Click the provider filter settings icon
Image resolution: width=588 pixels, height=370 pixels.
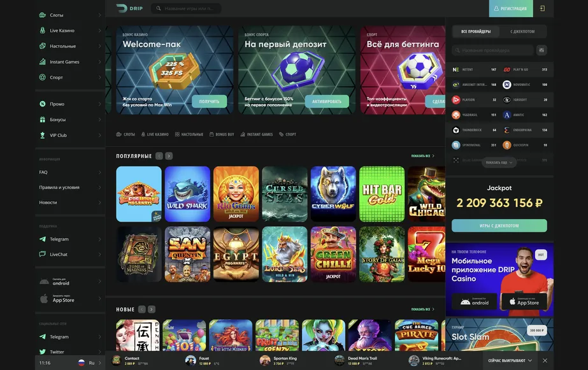pyautogui.click(x=541, y=50)
